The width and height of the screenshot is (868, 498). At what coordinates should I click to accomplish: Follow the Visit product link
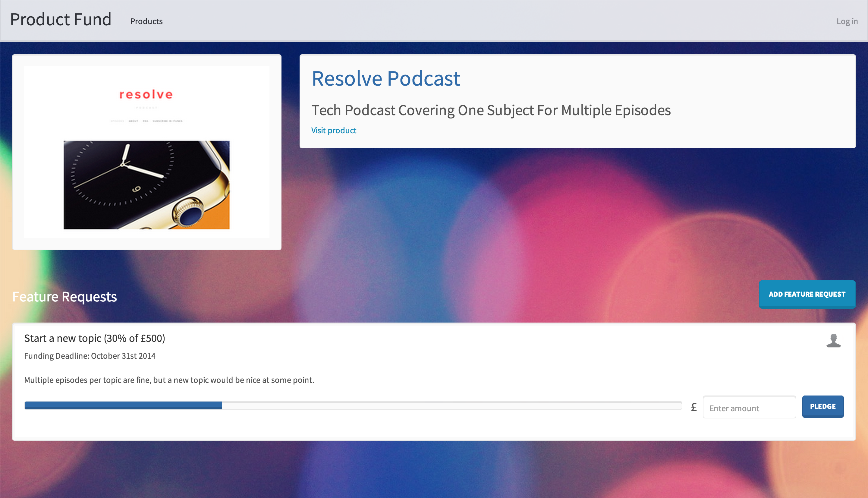334,130
